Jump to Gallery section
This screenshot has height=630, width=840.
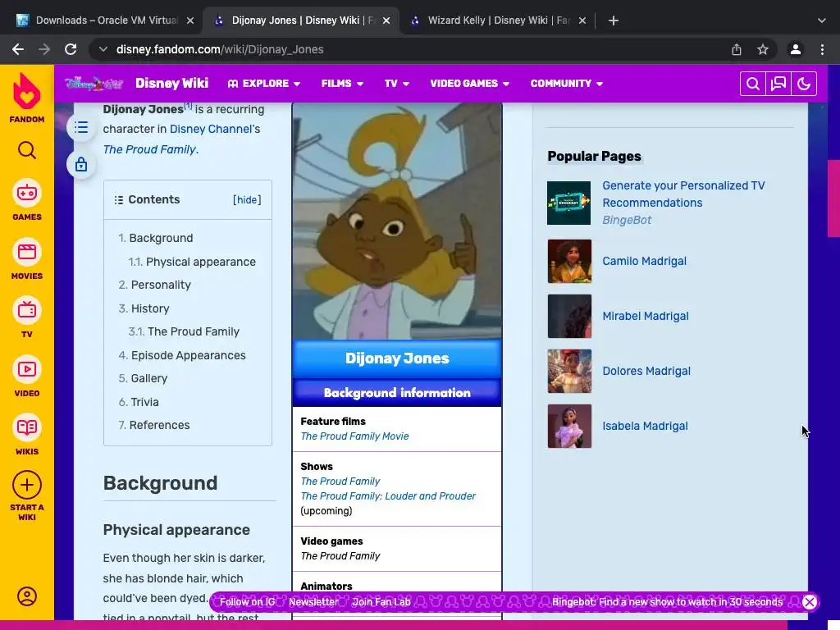point(143,379)
